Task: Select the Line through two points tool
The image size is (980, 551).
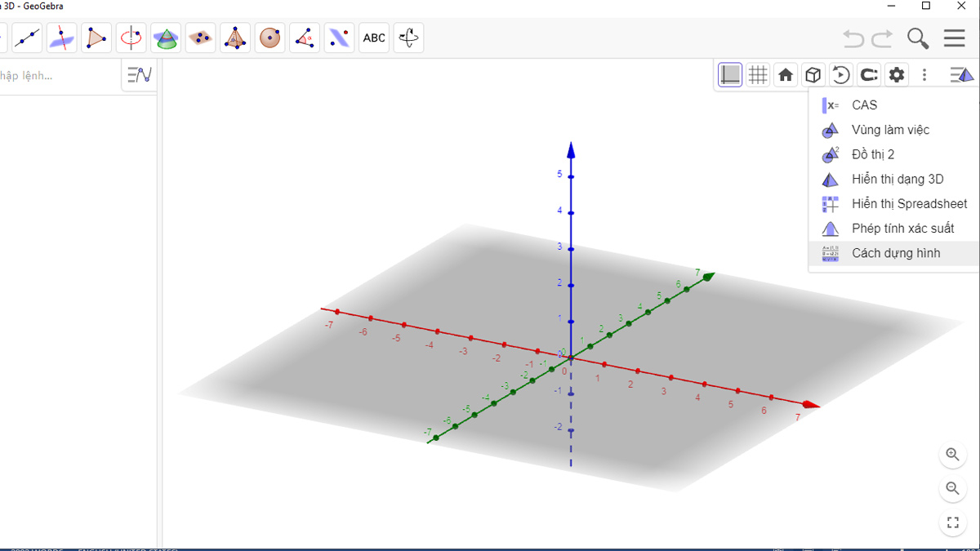Action: [28, 38]
